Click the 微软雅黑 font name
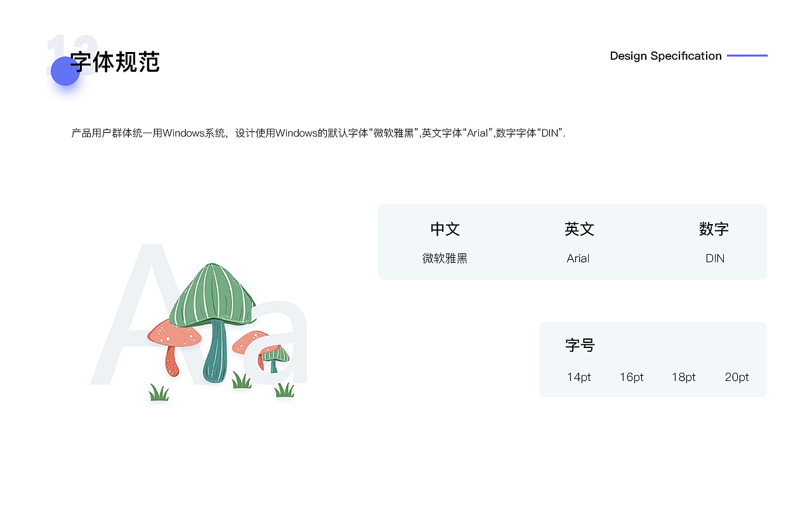 (445, 259)
